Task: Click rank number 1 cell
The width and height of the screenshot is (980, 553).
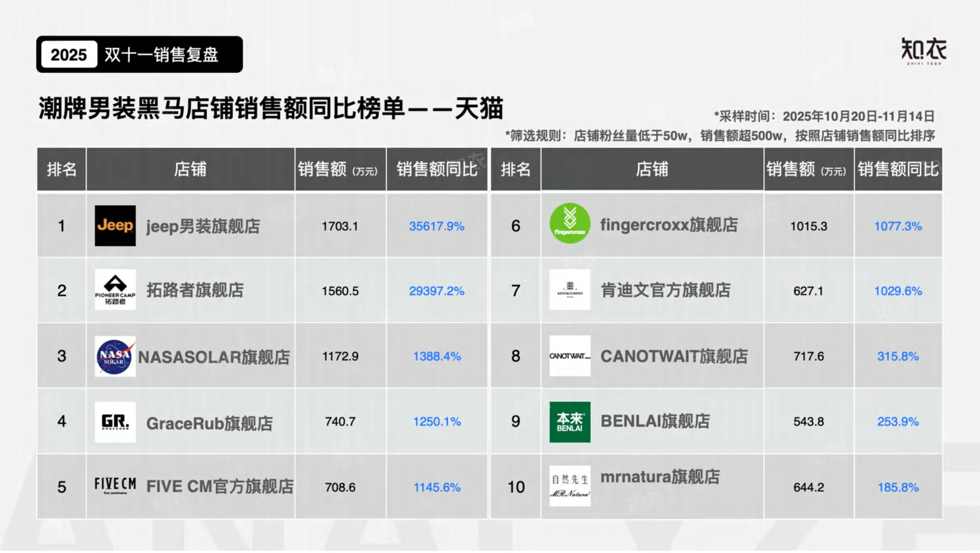Action: [61, 225]
